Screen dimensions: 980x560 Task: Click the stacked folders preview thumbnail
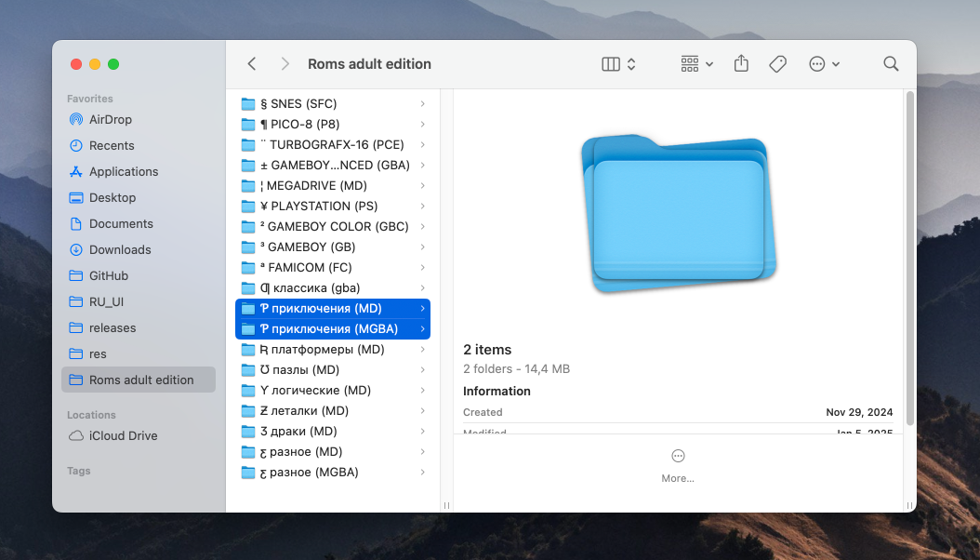680,213
